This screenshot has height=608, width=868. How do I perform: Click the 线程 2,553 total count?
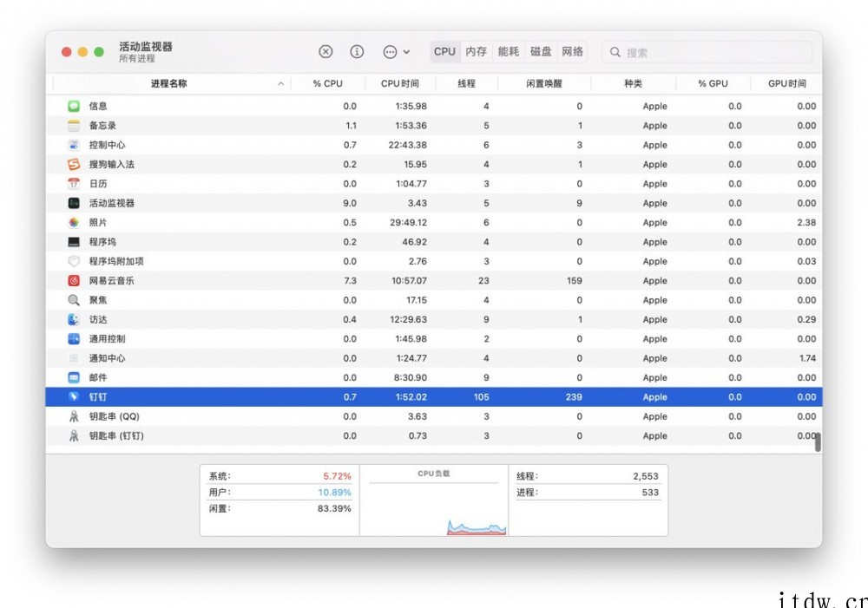pos(588,476)
